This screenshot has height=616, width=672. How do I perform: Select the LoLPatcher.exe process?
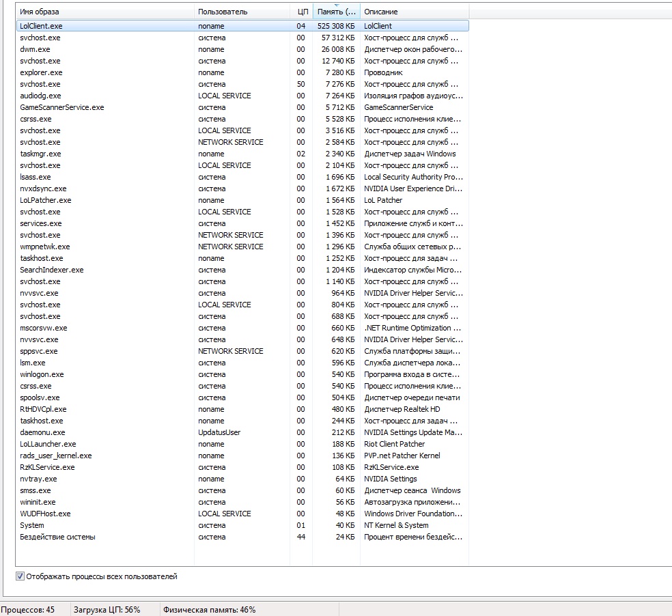tap(46, 200)
